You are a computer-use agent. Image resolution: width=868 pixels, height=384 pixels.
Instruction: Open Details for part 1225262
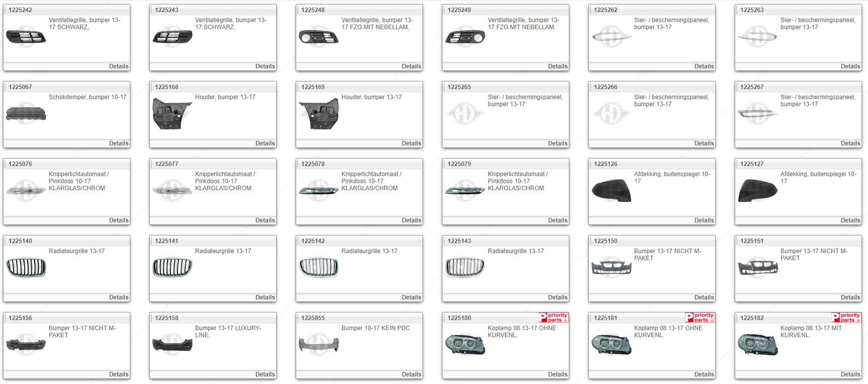tap(704, 66)
